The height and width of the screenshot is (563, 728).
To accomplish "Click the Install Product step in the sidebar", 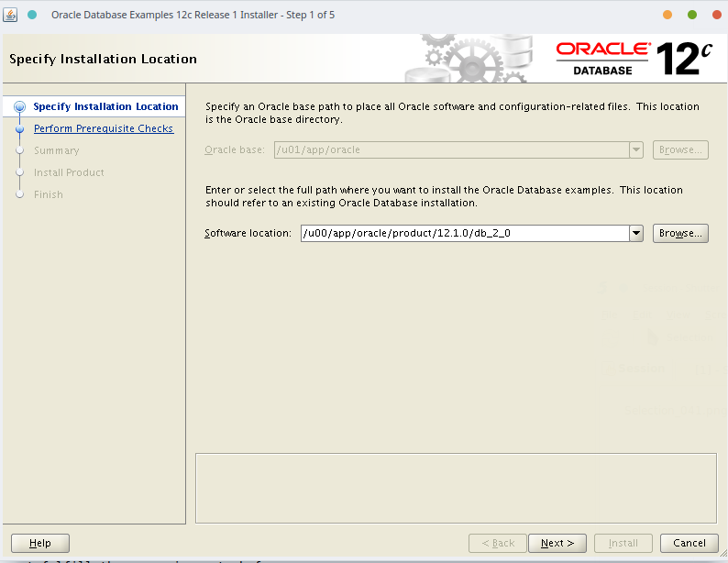I will pos(69,172).
